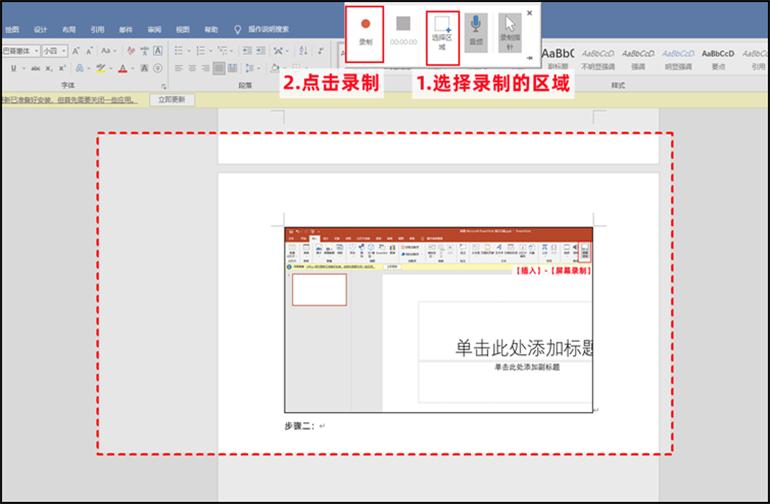
Task: Apply the 不明显强调 style
Action: (x=598, y=58)
